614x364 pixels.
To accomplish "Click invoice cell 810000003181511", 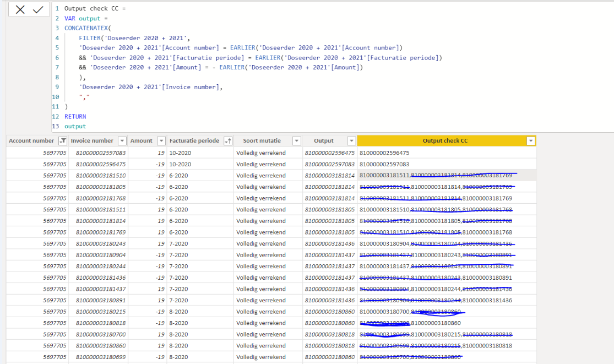I will pos(101,209).
